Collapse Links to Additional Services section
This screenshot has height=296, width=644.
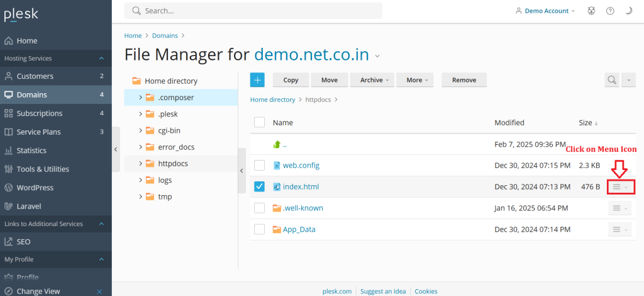coord(101,224)
